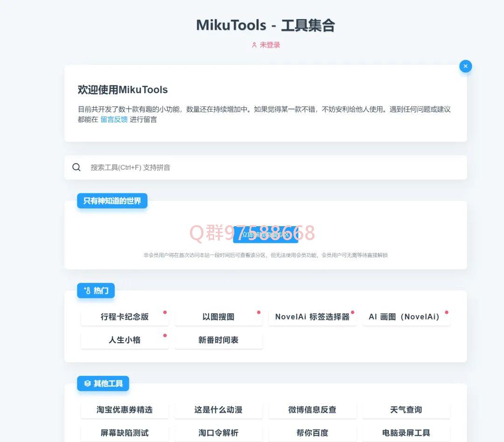Screen dimensions: 504x442
Task: Open the 天气查询 tool
Action: point(406,409)
